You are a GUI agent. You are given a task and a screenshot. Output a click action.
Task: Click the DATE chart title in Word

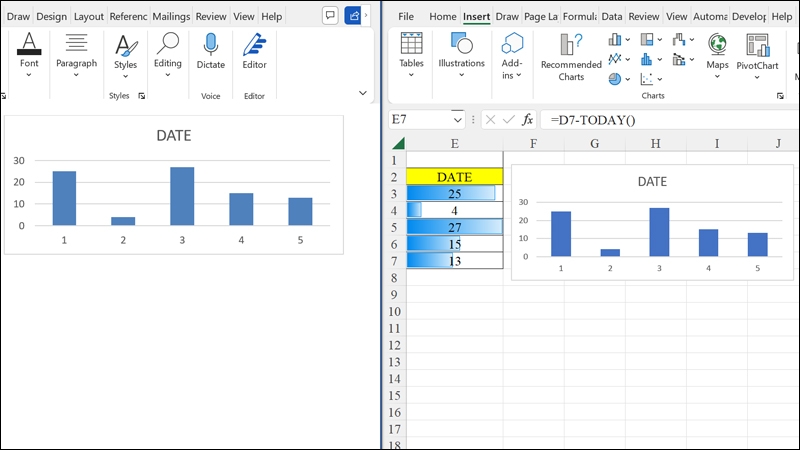click(173, 135)
